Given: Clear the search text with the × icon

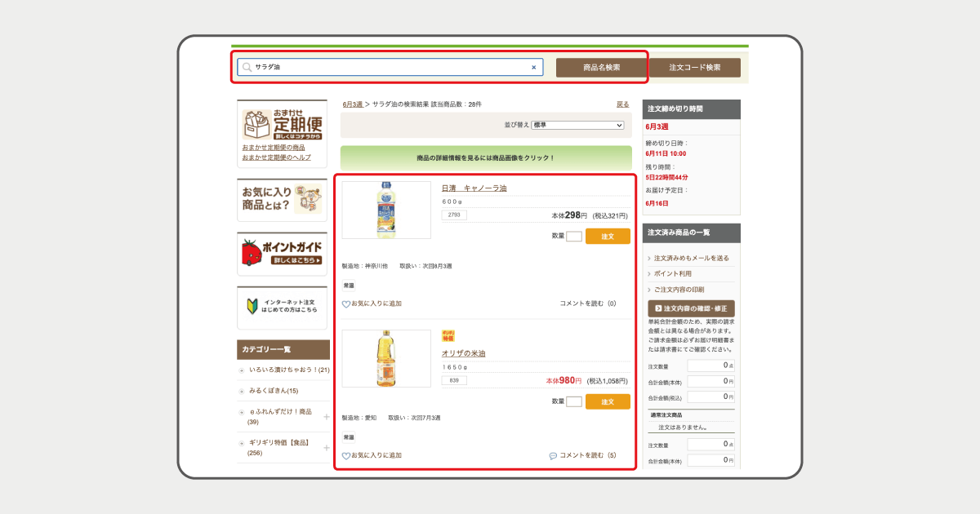Looking at the screenshot, I should pos(534,68).
